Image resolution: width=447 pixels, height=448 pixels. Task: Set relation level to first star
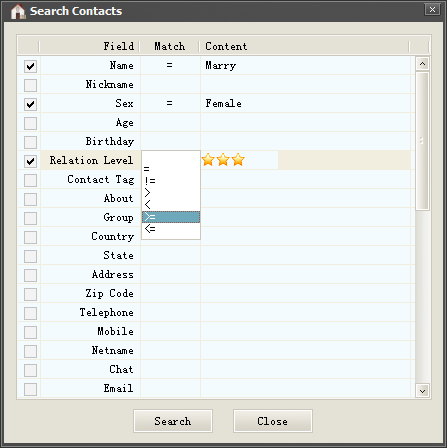pyautogui.click(x=208, y=160)
